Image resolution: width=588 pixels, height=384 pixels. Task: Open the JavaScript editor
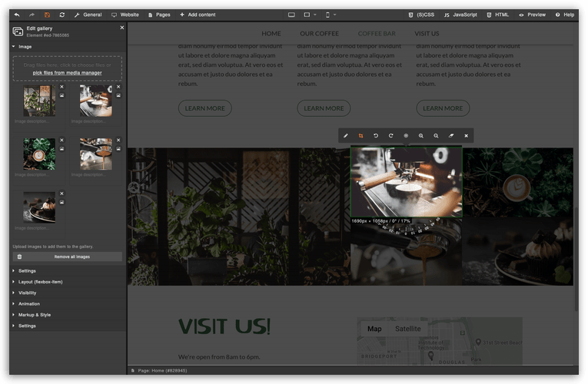460,15
